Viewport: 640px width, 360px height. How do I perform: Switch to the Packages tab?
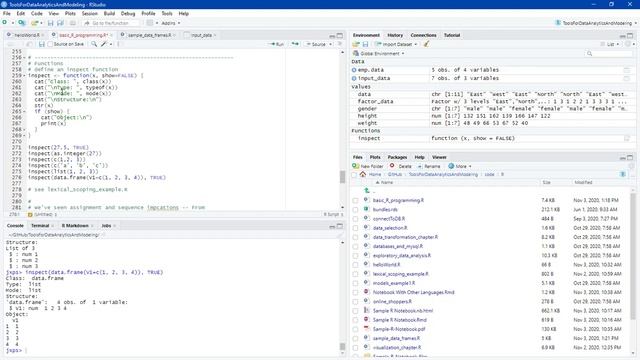coord(397,157)
